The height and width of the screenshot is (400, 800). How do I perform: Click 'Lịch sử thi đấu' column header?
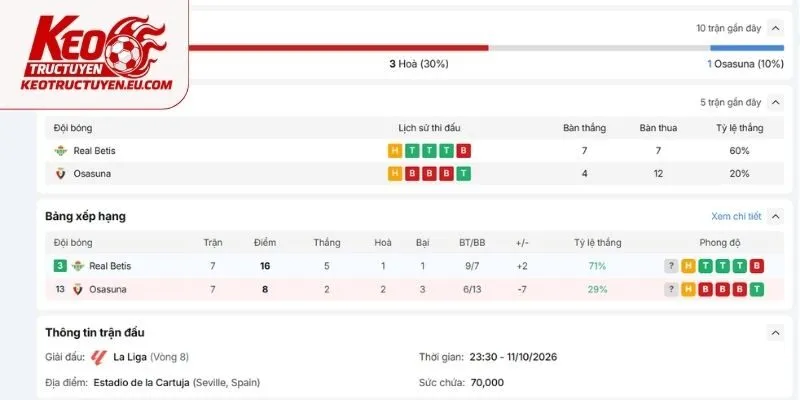point(429,128)
